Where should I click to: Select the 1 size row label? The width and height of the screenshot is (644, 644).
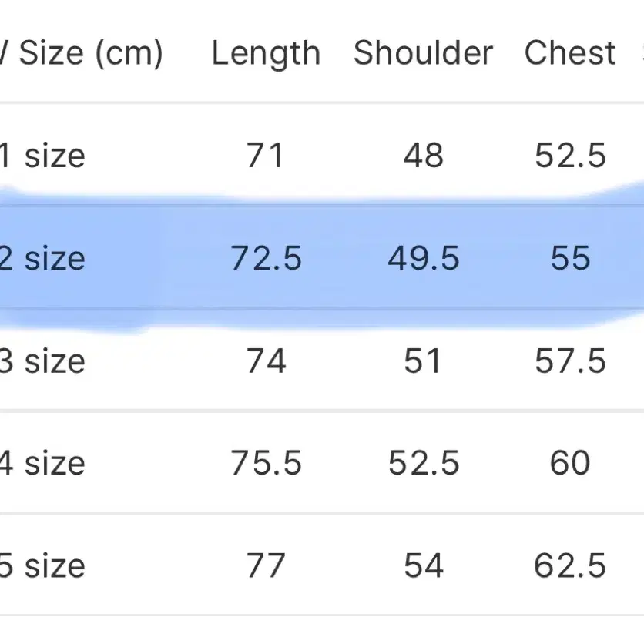[42, 156]
